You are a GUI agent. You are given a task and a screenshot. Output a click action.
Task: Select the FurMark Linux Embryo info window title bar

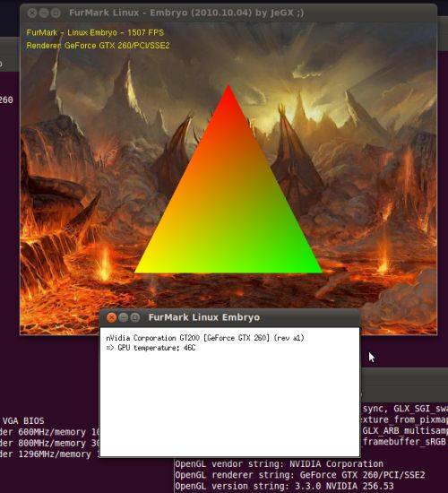229,317
